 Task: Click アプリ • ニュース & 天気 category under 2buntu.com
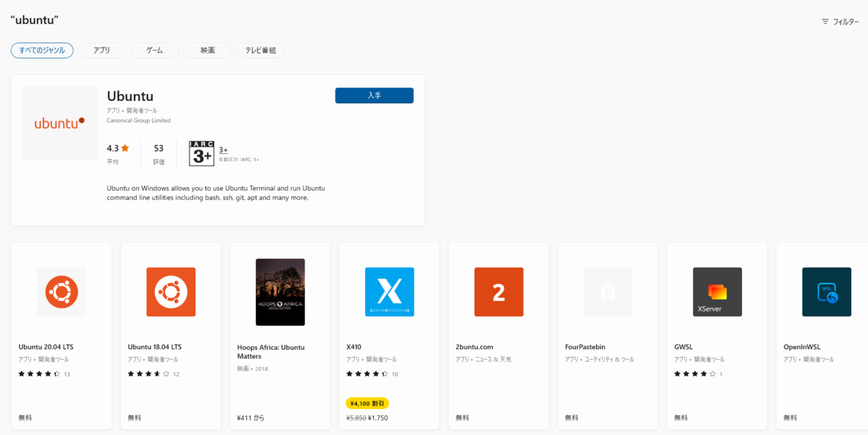(484, 359)
